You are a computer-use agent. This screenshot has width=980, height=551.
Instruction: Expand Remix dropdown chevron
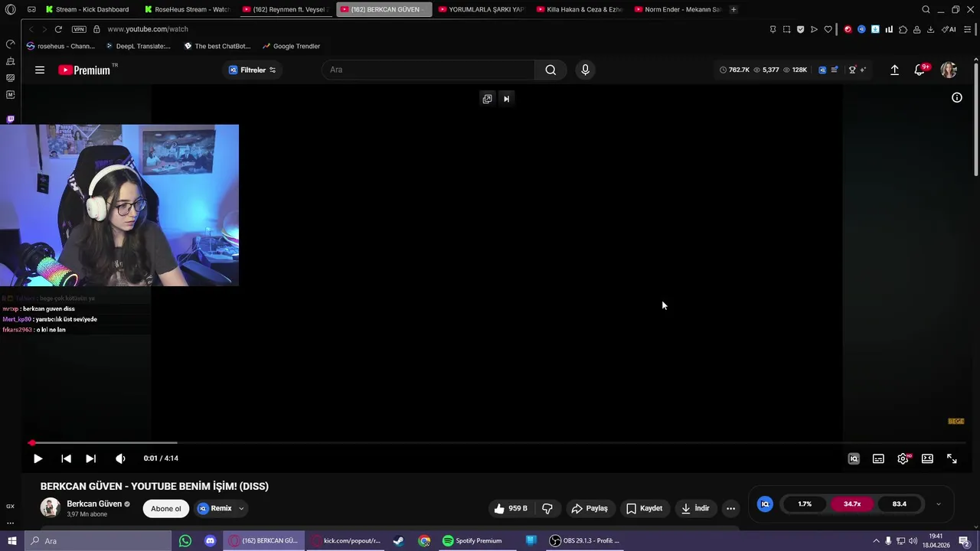tap(241, 508)
